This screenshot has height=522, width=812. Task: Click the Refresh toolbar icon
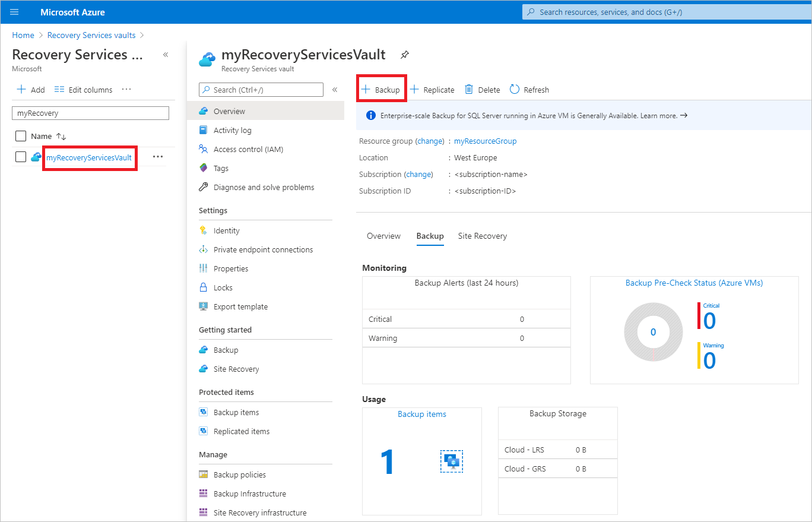(x=515, y=89)
